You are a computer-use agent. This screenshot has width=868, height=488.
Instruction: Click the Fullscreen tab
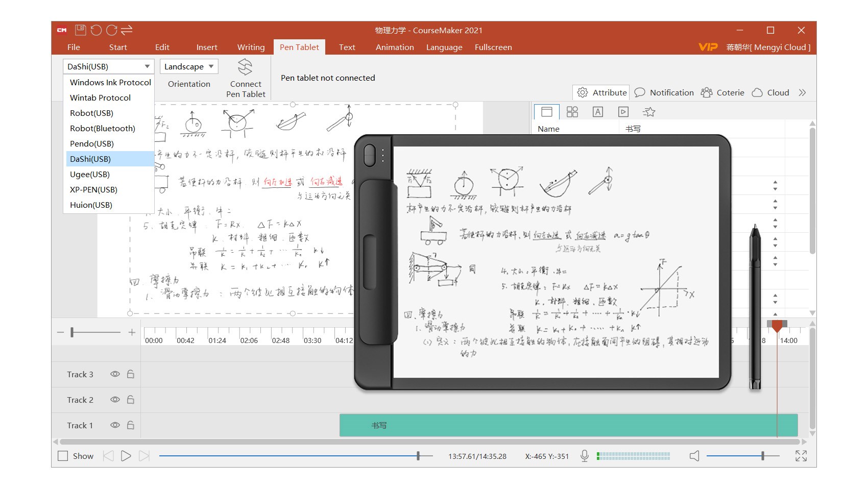(x=493, y=47)
